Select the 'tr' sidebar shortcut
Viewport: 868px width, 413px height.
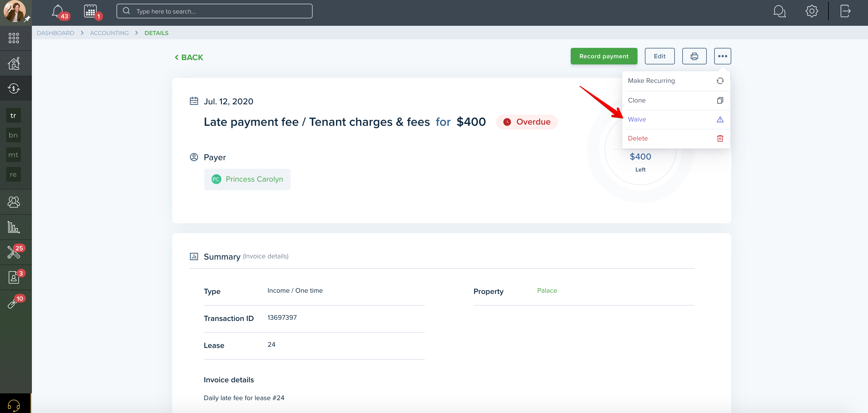[13, 115]
